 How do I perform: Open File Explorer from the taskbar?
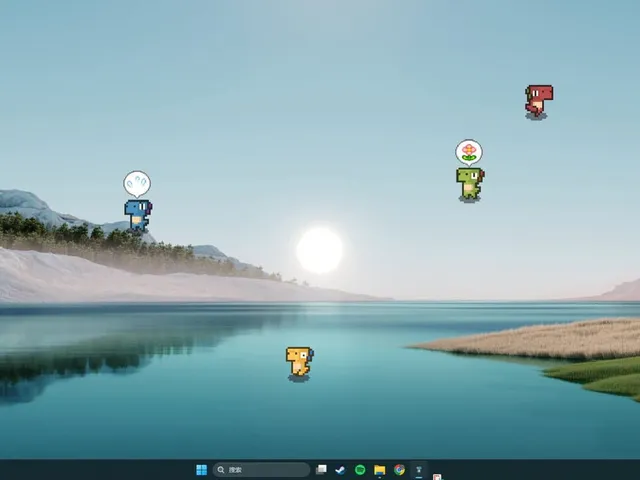click(x=380, y=470)
